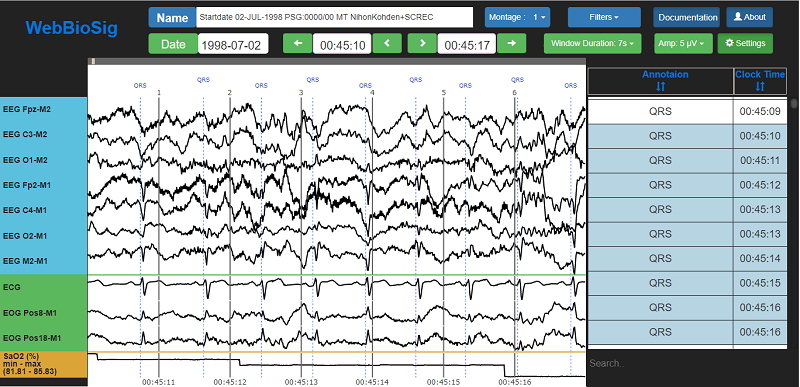Sort by Clock Time column arrows
The image size is (800, 387).
(760, 87)
